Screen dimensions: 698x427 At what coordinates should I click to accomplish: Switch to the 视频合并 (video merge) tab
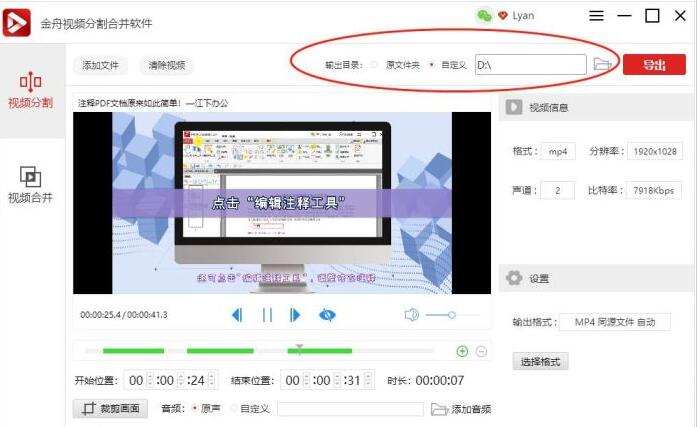(x=30, y=184)
